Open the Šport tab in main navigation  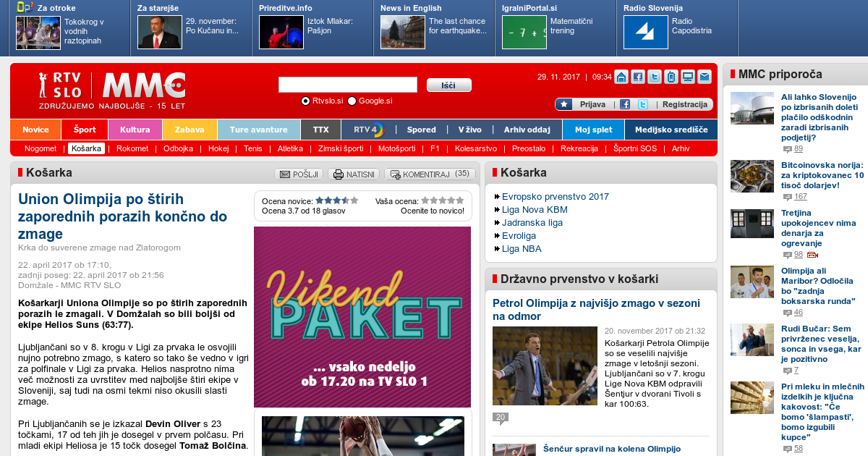[85, 130]
